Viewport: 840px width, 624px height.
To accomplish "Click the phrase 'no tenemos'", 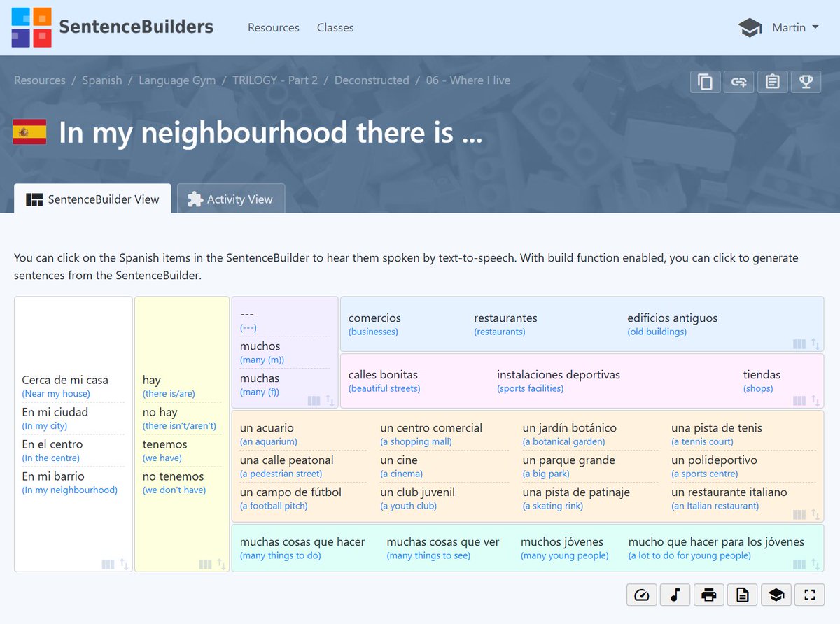I will (x=174, y=476).
